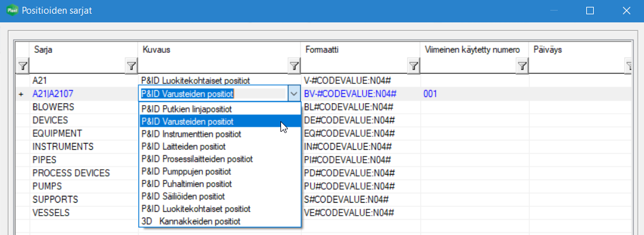Viewport: 644px width, 235px height.
Task: Select the VESSELS series row
Action: [84, 213]
